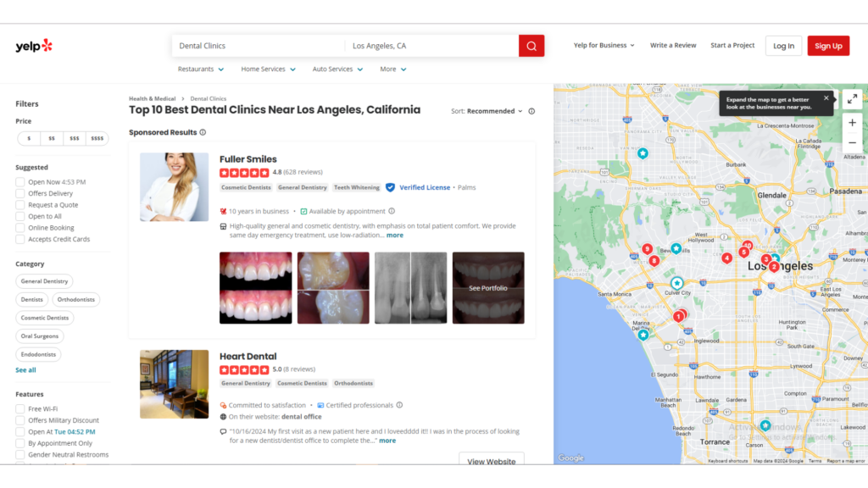Open the Home Services menu
This screenshot has width=868, height=488.
point(268,69)
